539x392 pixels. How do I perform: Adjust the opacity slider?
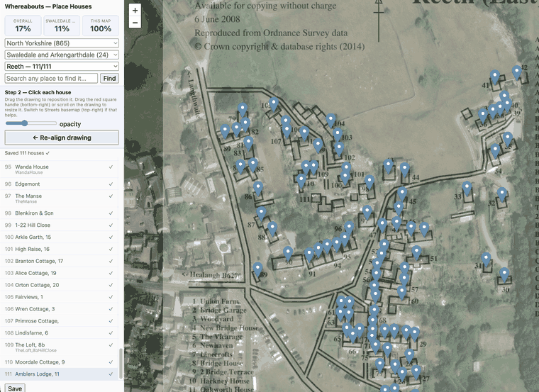31,123
